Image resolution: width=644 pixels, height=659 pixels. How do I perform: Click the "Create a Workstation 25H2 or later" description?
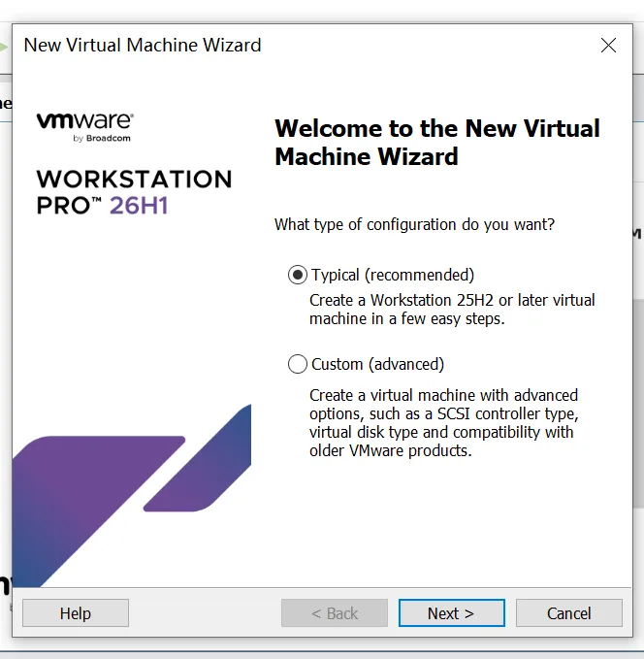pyautogui.click(x=452, y=310)
